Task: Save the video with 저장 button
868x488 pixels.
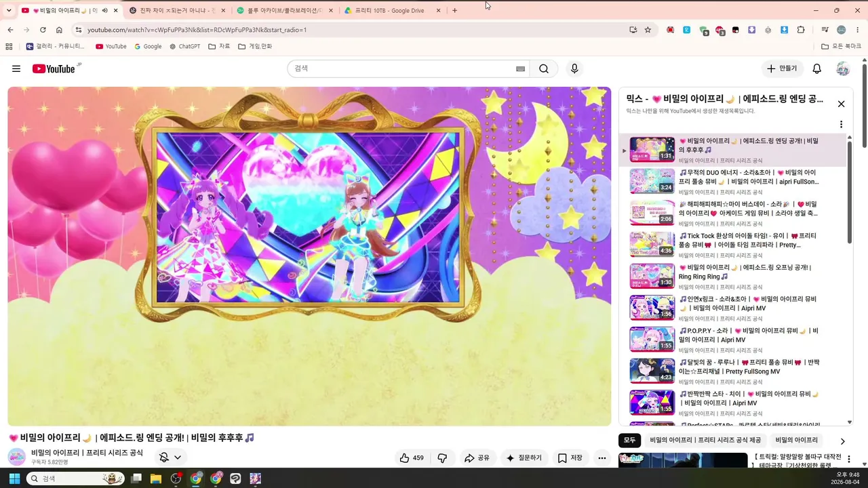Action: [570, 458]
